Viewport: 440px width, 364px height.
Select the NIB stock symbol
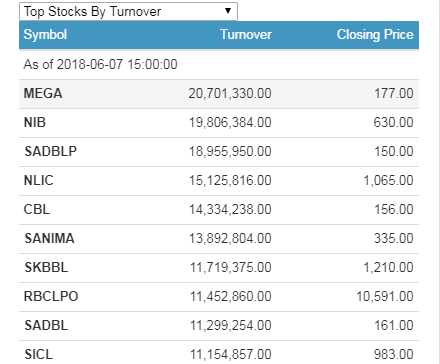(35, 122)
